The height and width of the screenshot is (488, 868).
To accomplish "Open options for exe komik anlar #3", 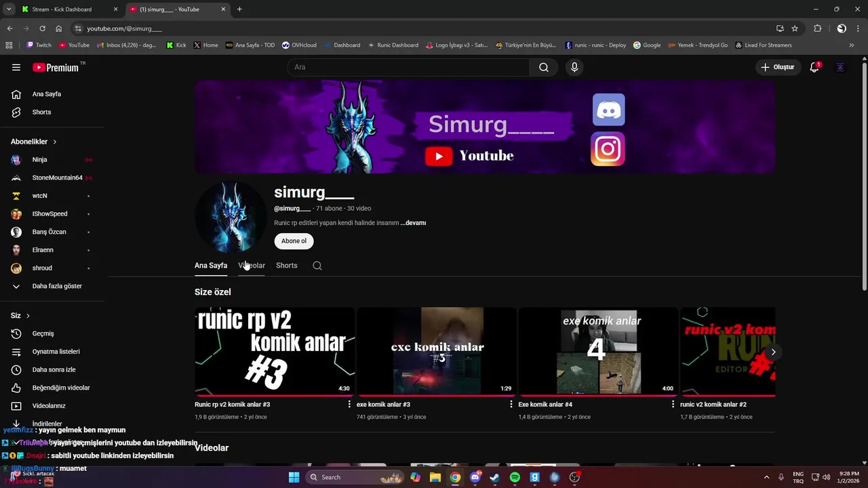I will tap(511, 404).
